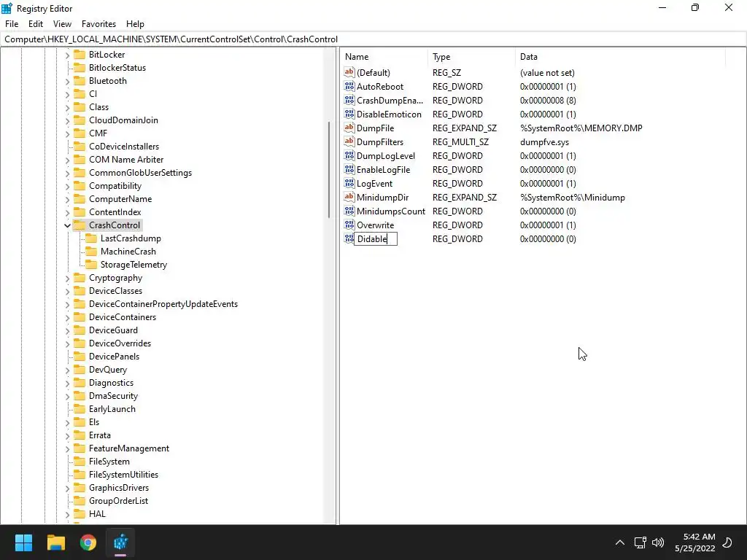Viewport: 747px width, 560px height.
Task: Click the BitLocker folder icon
Action: point(80,54)
